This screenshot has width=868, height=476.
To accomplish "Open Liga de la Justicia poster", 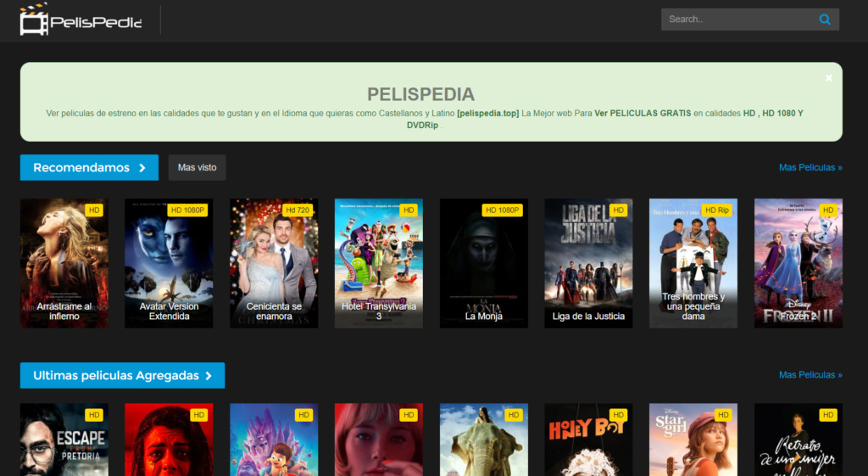I will coord(588,263).
